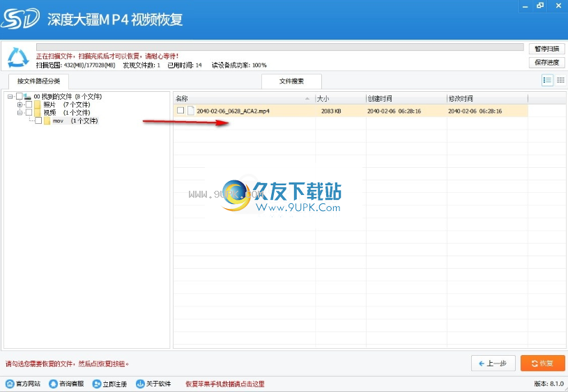This screenshot has width=568, height=392.
Task: Click the 咨询客服 headset icon
Action: [x=53, y=384]
